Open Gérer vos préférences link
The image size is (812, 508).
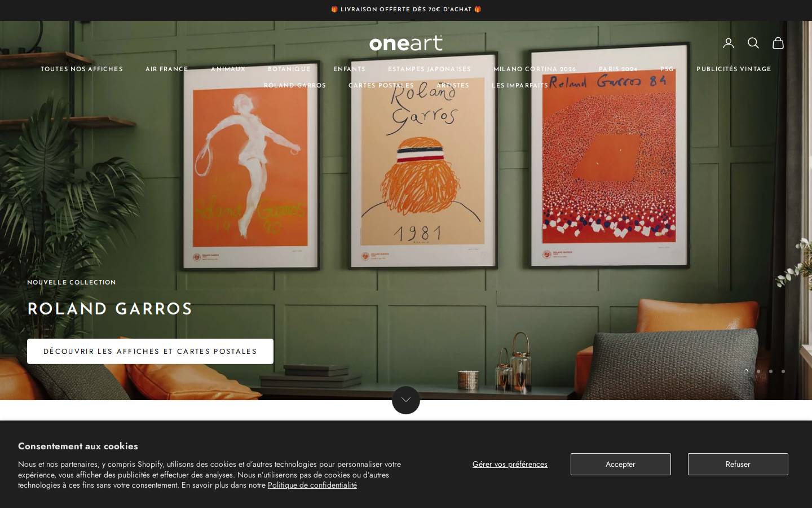coord(510,464)
